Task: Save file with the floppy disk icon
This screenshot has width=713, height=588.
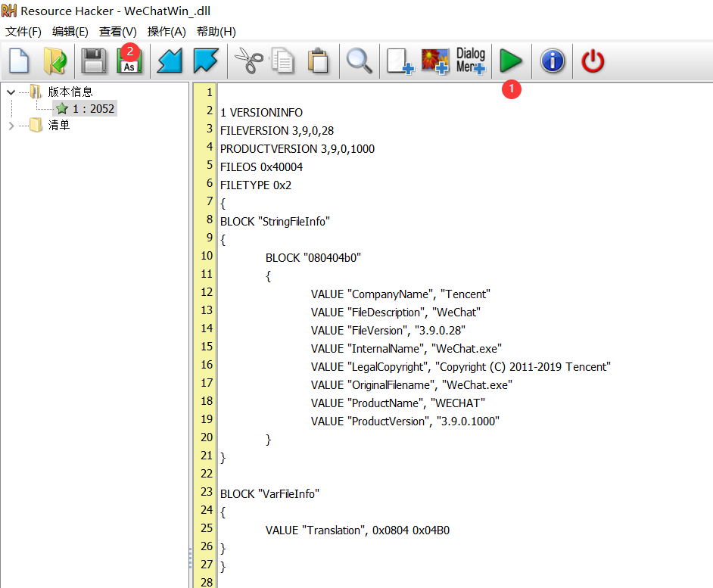Action: point(94,61)
